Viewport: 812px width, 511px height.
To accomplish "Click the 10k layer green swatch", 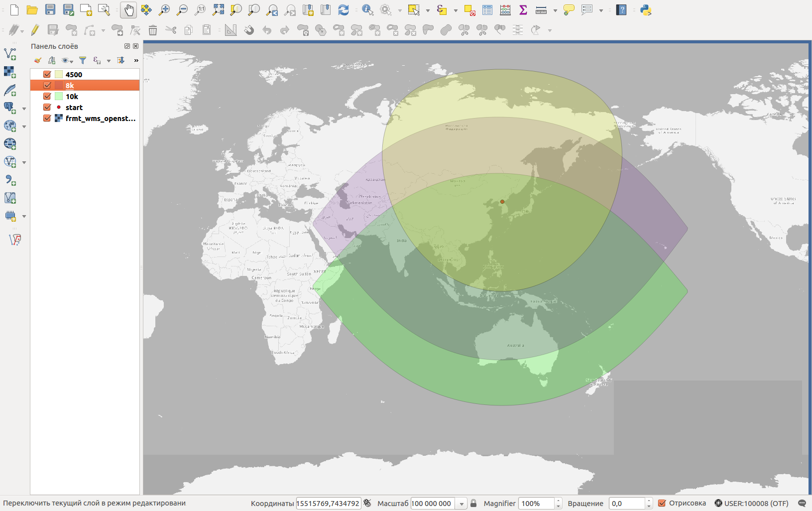I will [x=59, y=96].
